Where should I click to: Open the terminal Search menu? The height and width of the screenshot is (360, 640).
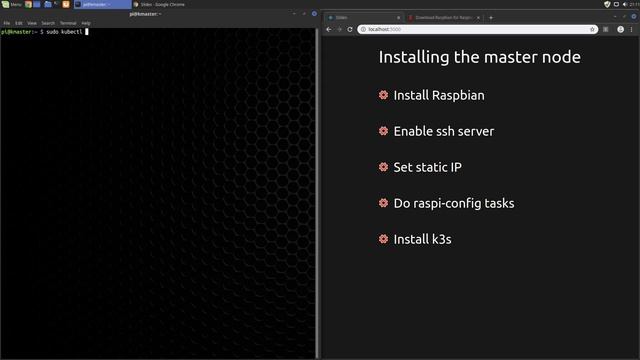coord(48,23)
